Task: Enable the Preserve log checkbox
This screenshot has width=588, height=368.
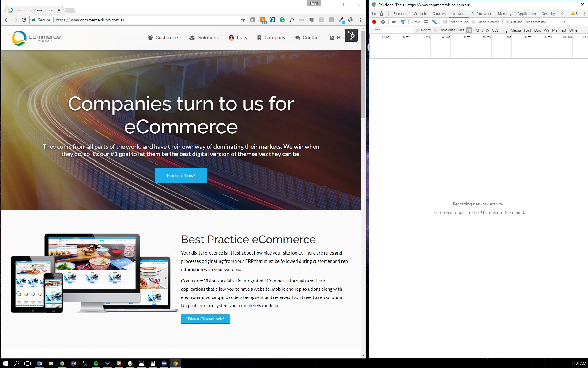Action: coord(445,22)
